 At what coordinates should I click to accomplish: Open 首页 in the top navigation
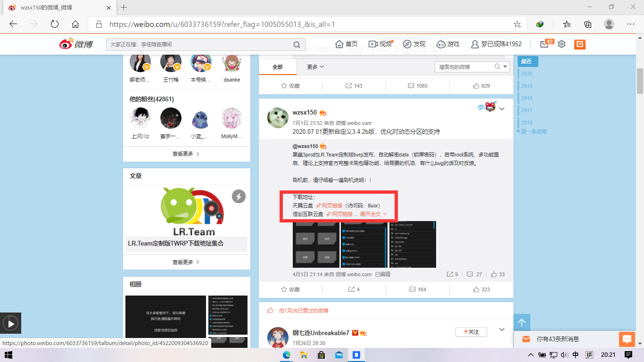point(346,44)
